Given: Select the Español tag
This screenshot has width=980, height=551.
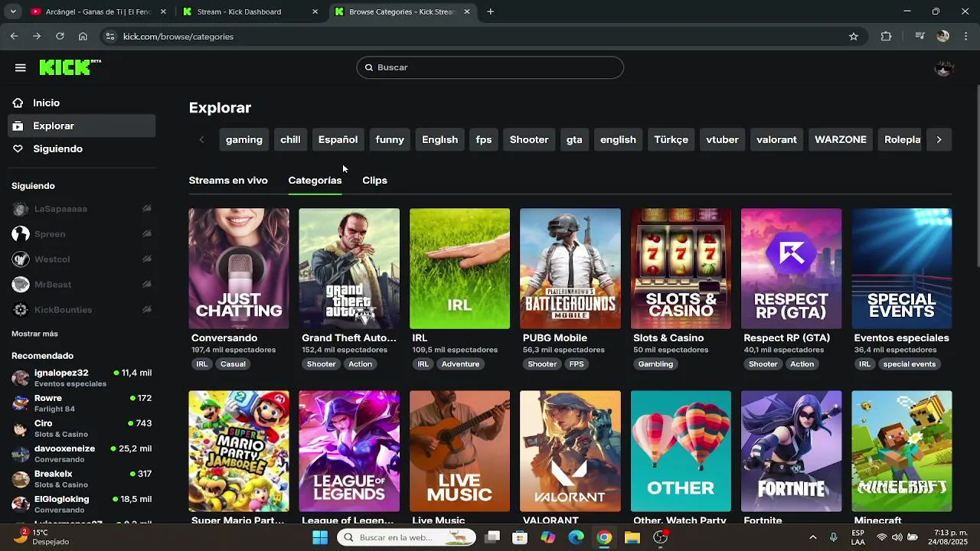Looking at the screenshot, I should pos(338,139).
